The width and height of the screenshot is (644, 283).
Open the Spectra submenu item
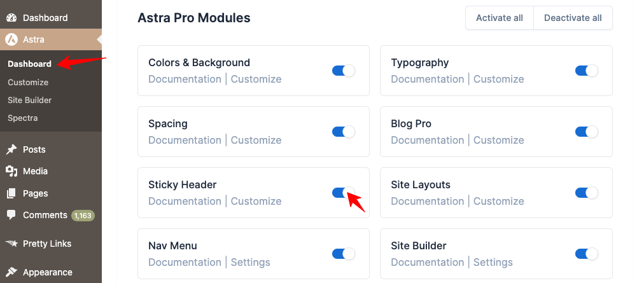[x=22, y=118]
